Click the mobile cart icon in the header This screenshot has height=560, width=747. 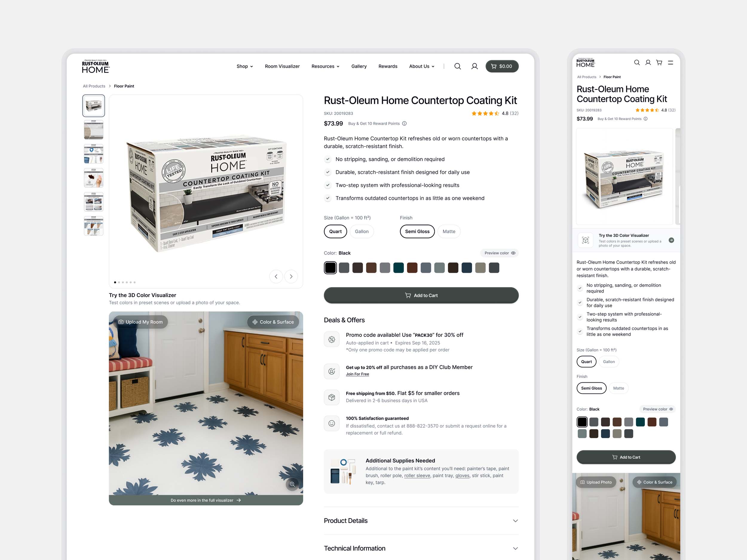tap(659, 62)
